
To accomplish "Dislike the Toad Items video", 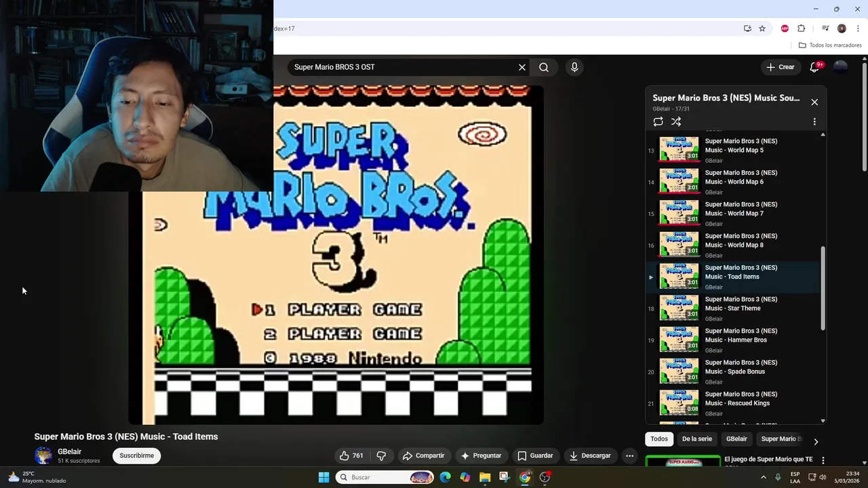I will [381, 455].
